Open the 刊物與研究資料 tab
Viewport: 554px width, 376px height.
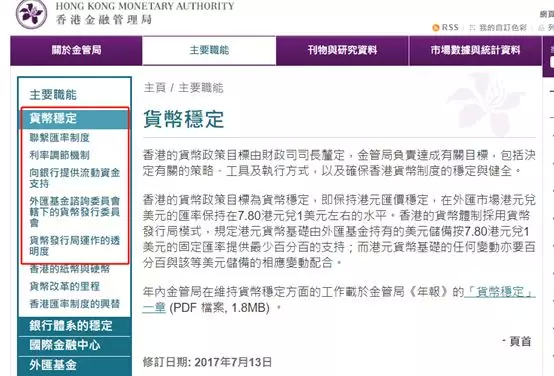pos(342,51)
